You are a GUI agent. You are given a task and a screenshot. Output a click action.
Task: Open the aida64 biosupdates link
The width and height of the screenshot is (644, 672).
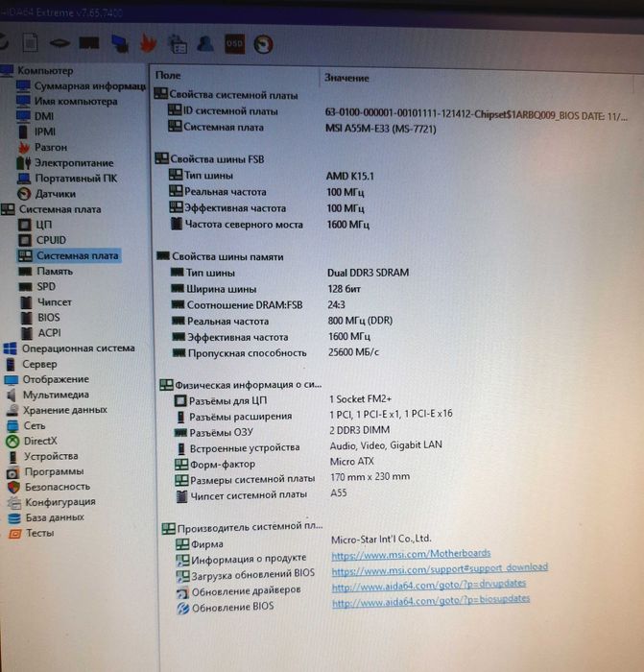(431, 600)
